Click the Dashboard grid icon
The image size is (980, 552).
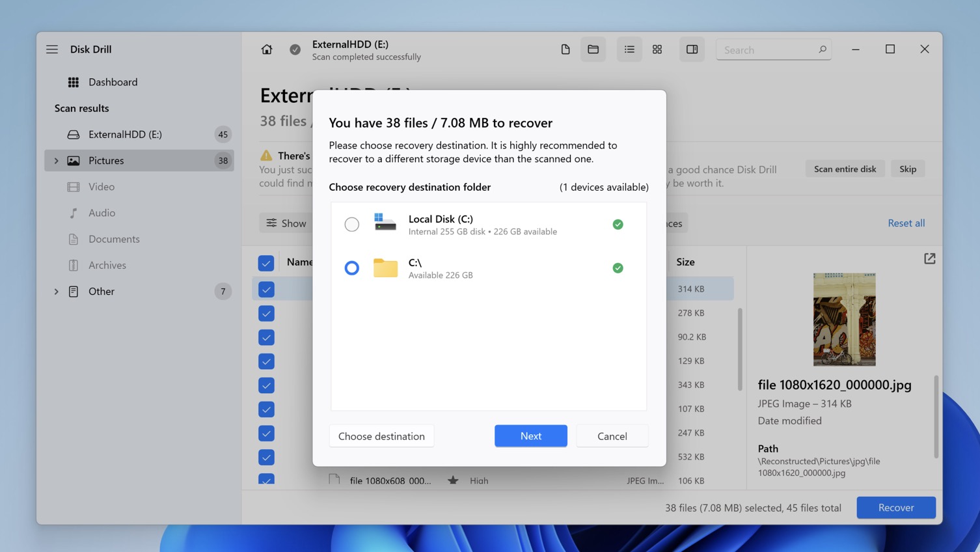pyautogui.click(x=74, y=82)
